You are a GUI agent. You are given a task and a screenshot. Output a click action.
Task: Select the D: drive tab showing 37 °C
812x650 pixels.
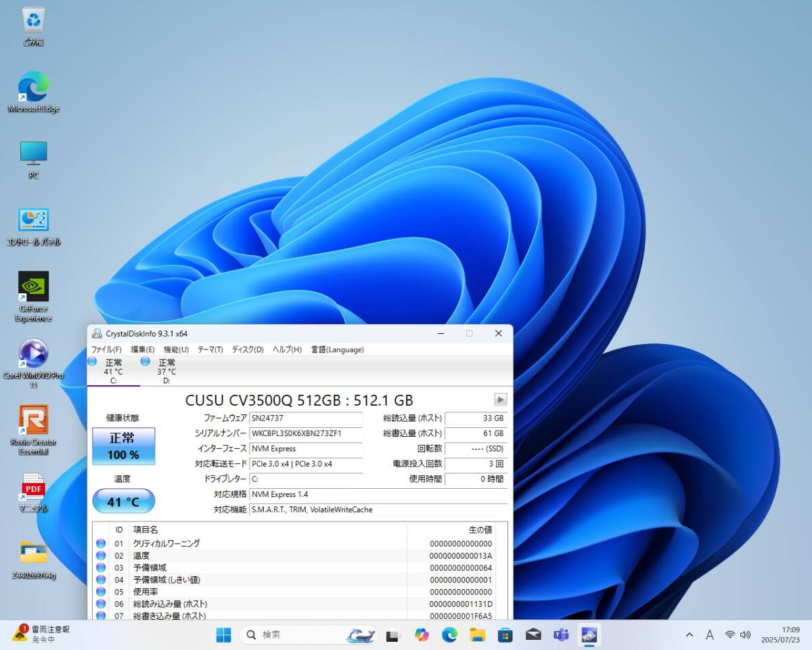[165, 371]
